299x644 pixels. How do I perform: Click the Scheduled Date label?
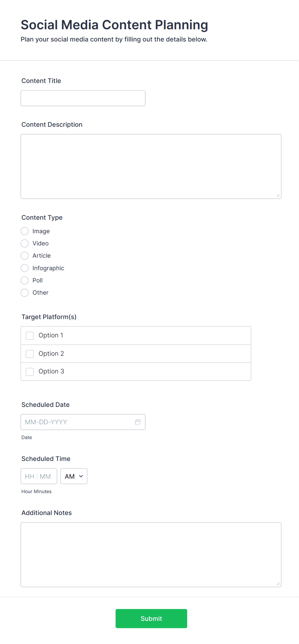[45, 405]
